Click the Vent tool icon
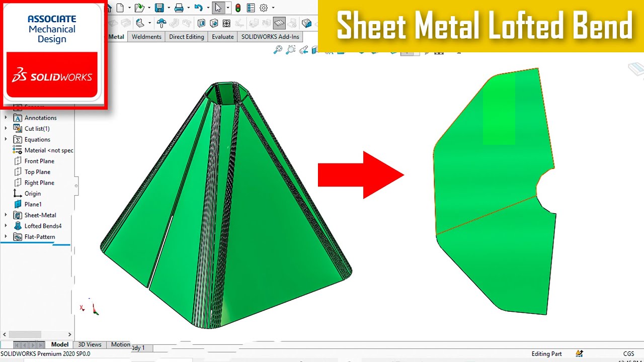644x362 pixels. click(226, 23)
